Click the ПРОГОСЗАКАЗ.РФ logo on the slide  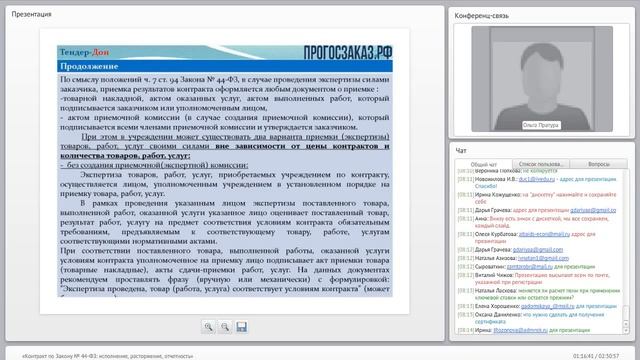(348, 53)
